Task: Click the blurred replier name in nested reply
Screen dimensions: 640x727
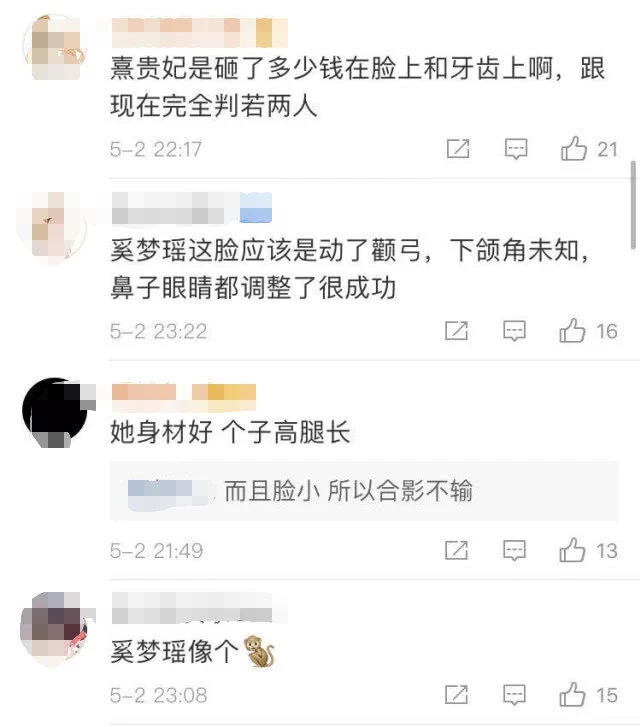Action: (x=169, y=492)
